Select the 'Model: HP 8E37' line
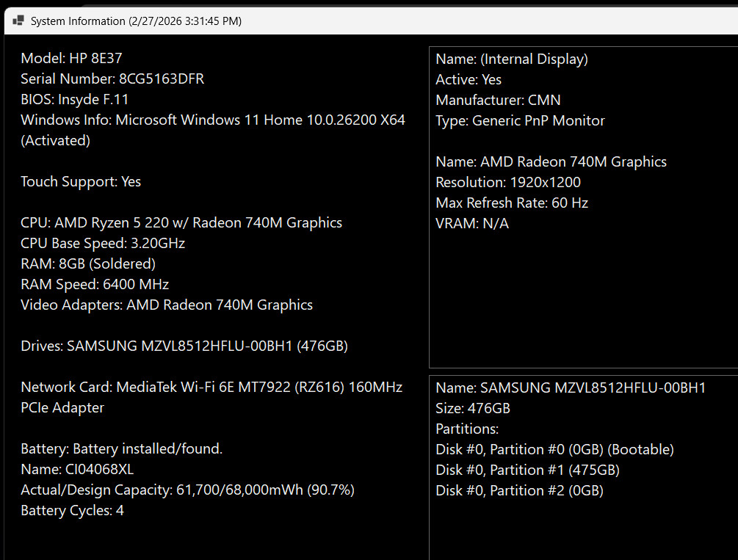The width and height of the screenshot is (738, 560). pos(71,59)
